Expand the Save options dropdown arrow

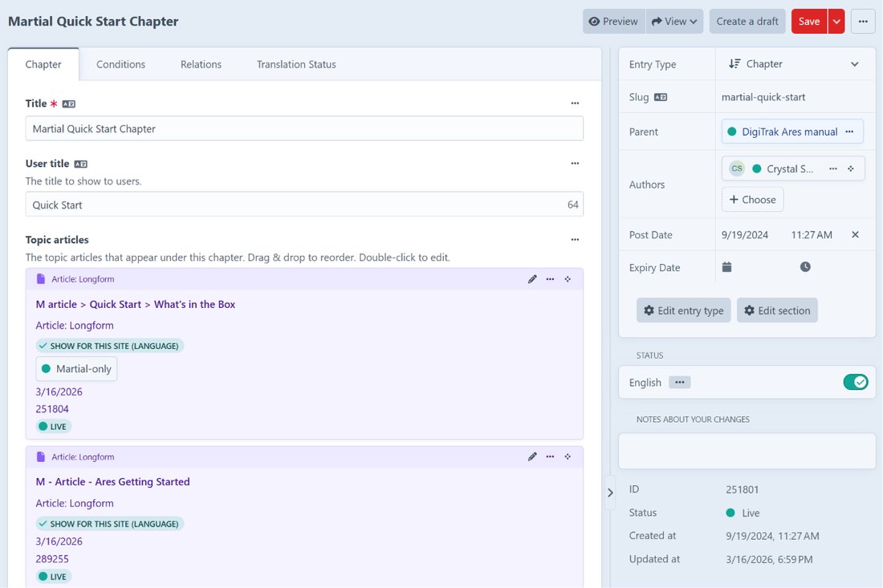(x=836, y=22)
